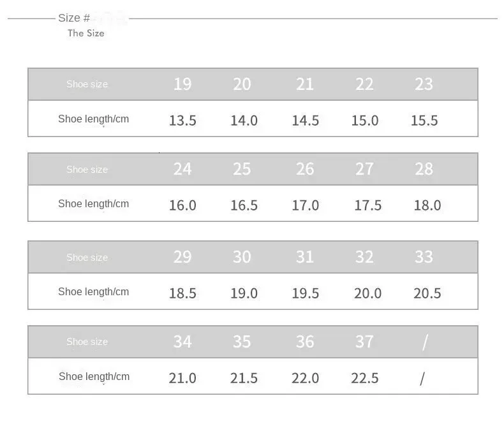Select the 13.5 shoe length value
Viewport: 504px width, 424px height.
tap(182, 121)
